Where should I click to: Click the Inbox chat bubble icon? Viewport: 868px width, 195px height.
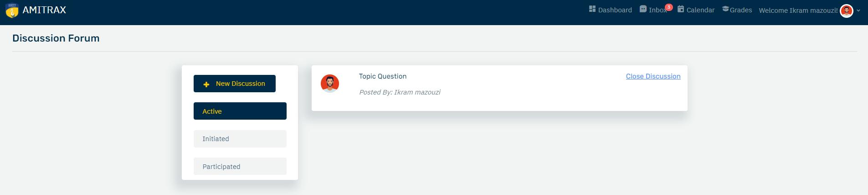[643, 9]
